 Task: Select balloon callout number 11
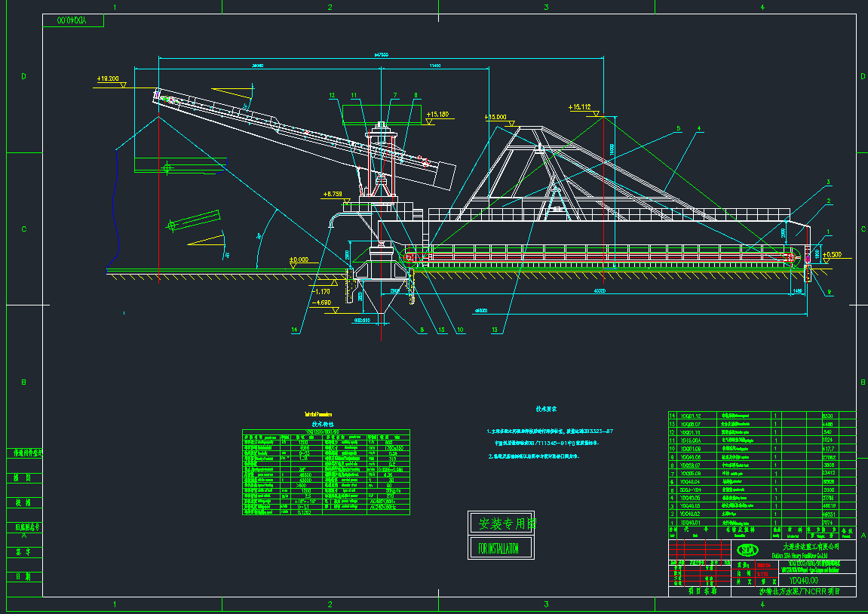[x=354, y=95]
